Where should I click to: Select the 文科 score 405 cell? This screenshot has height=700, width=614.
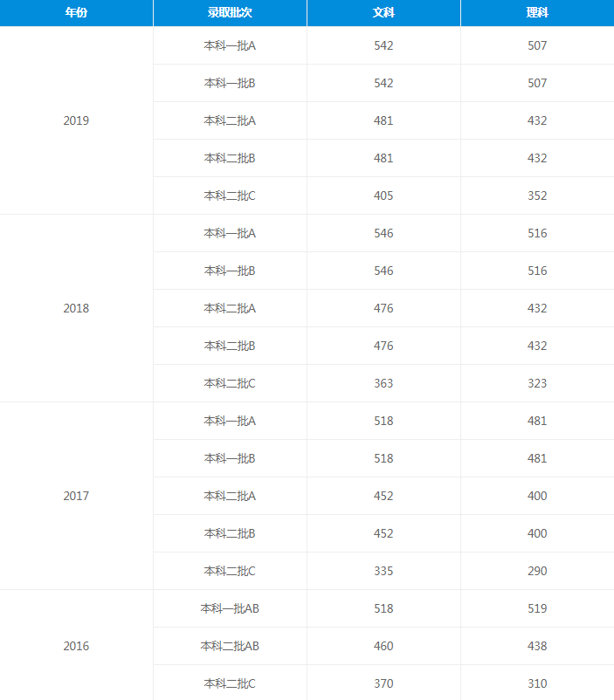coord(383,196)
